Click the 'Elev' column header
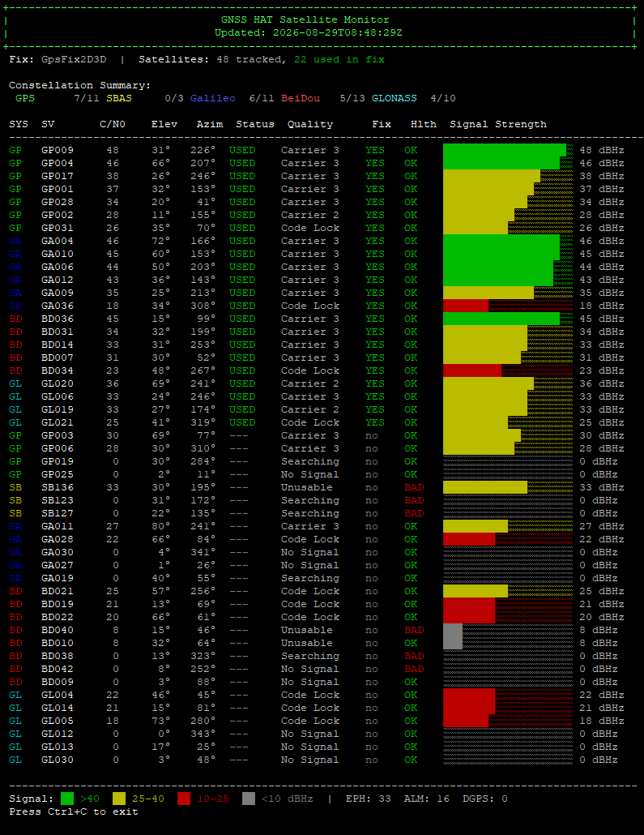This screenshot has height=835, width=644. click(164, 124)
